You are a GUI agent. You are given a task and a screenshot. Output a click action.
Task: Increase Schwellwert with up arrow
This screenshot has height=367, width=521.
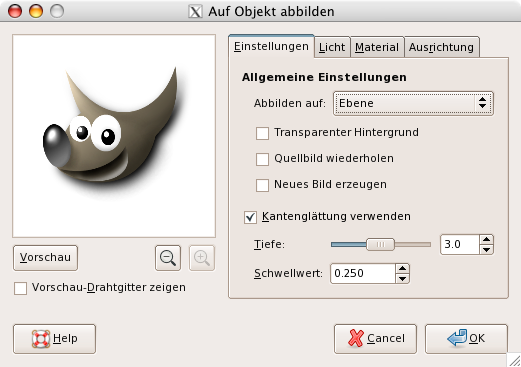[403, 268]
